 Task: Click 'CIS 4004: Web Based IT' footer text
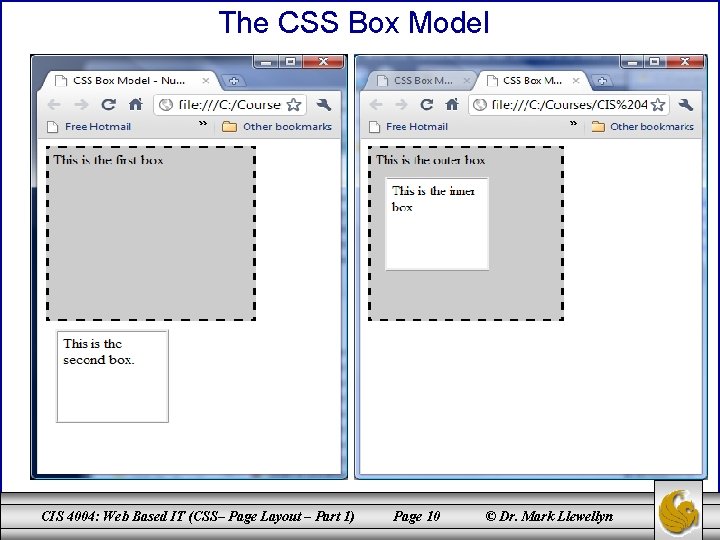tap(113, 516)
